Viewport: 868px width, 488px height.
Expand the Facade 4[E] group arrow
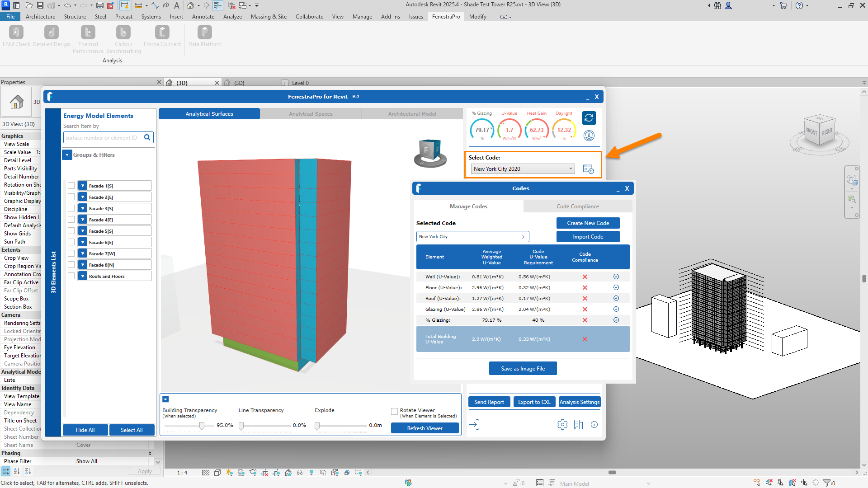coord(83,220)
